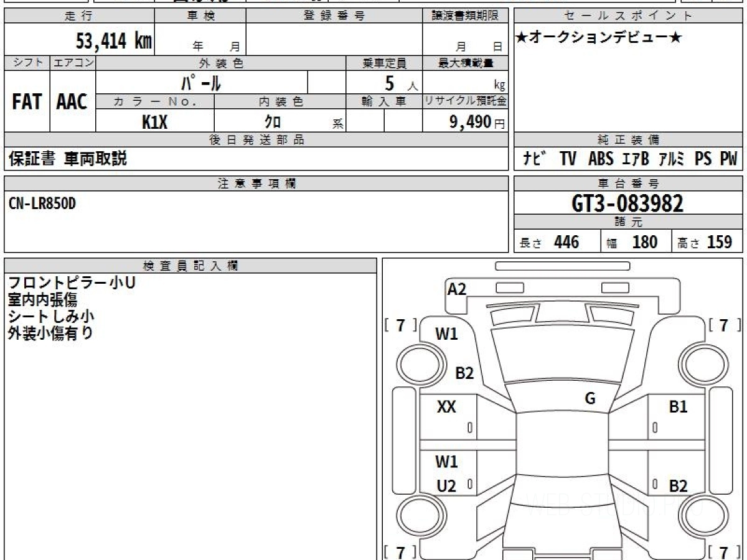Click the アルミ alloy wheel item

click(671, 159)
